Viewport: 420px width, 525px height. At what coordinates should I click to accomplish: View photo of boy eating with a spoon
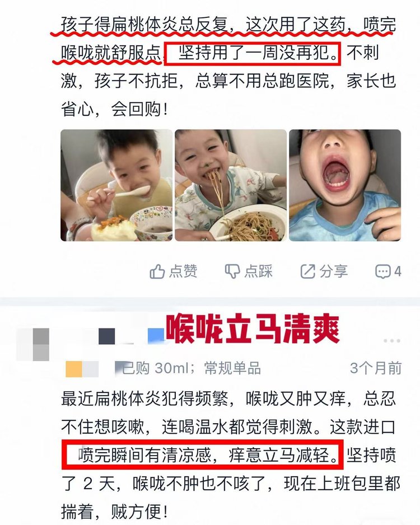pyautogui.click(x=116, y=185)
